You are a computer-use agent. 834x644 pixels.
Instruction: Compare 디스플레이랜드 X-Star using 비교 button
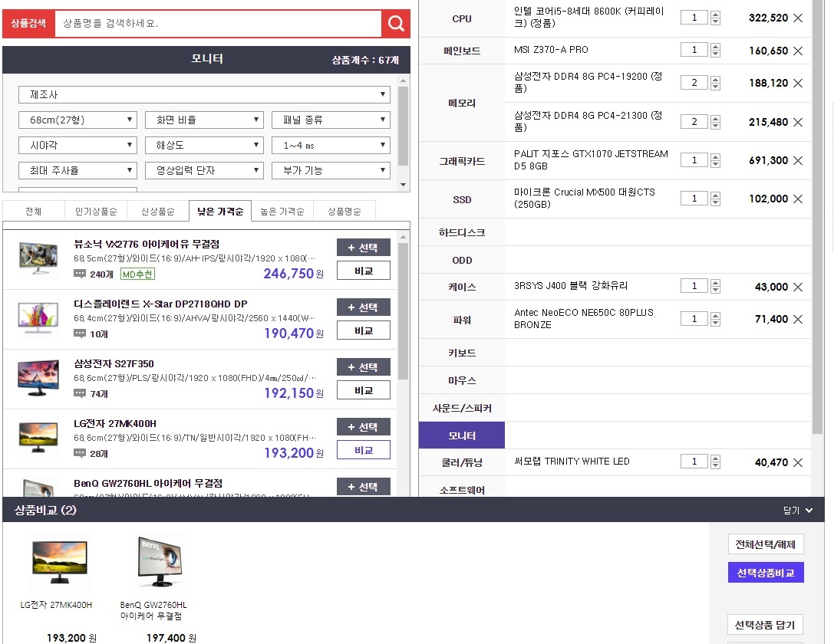363,330
